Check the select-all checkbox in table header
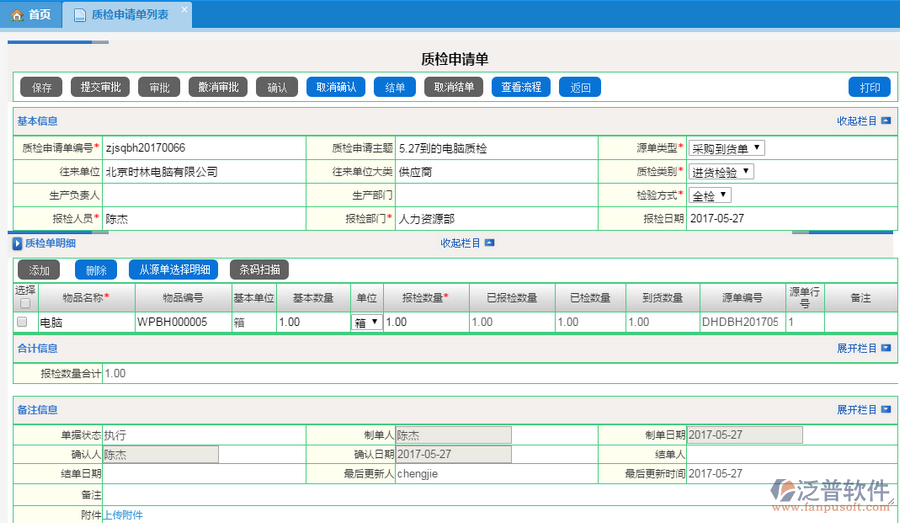The image size is (900, 523). [x=25, y=303]
